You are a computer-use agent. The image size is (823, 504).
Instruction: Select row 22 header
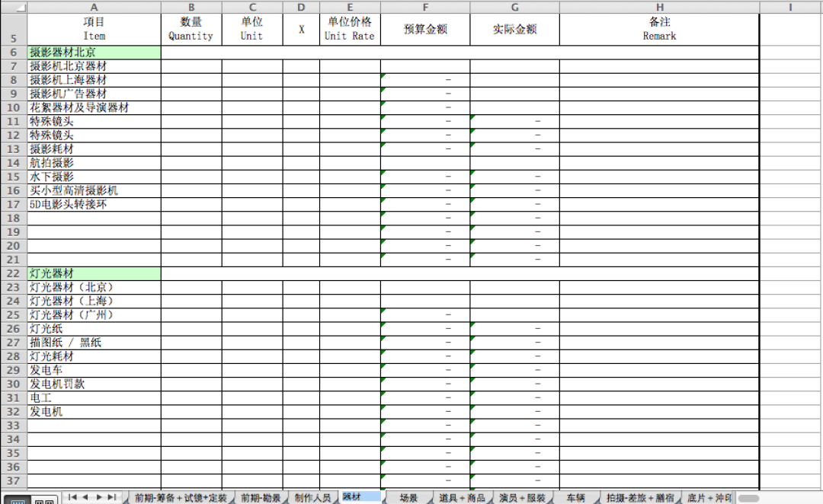click(14, 273)
